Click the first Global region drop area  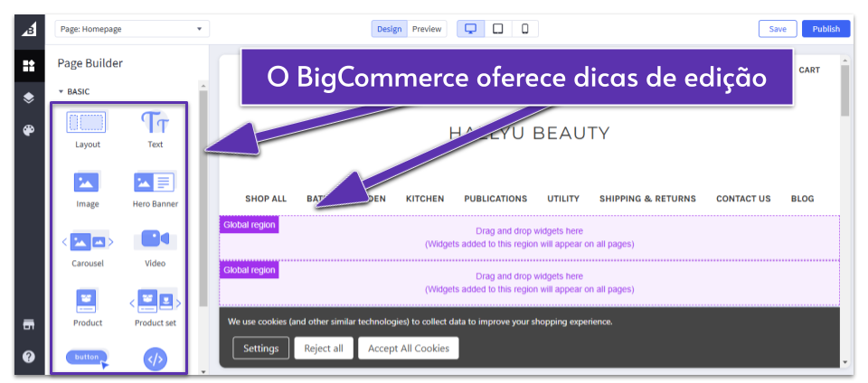[529, 238]
